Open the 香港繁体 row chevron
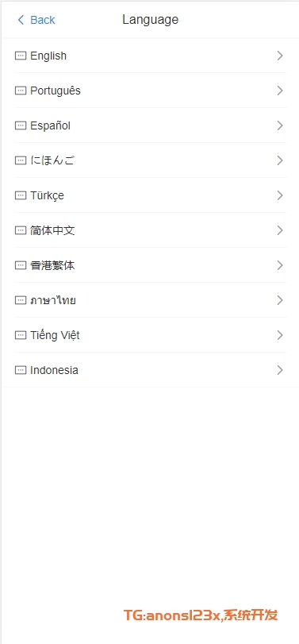Image resolution: width=299 pixels, height=644 pixels. (280, 265)
